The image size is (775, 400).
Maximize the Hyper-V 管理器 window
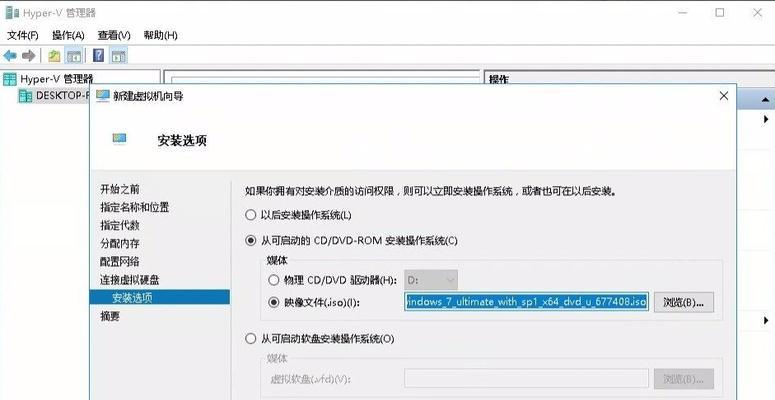[x=720, y=13]
